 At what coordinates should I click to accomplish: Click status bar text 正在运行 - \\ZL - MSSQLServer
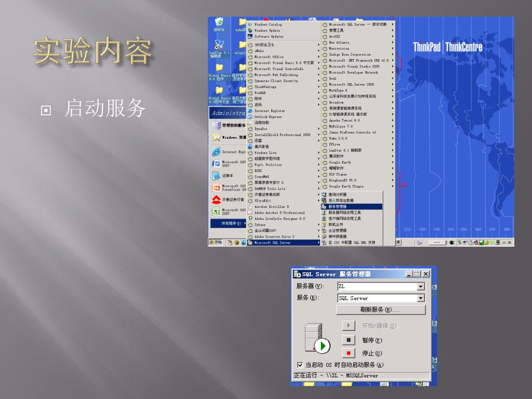336,376
